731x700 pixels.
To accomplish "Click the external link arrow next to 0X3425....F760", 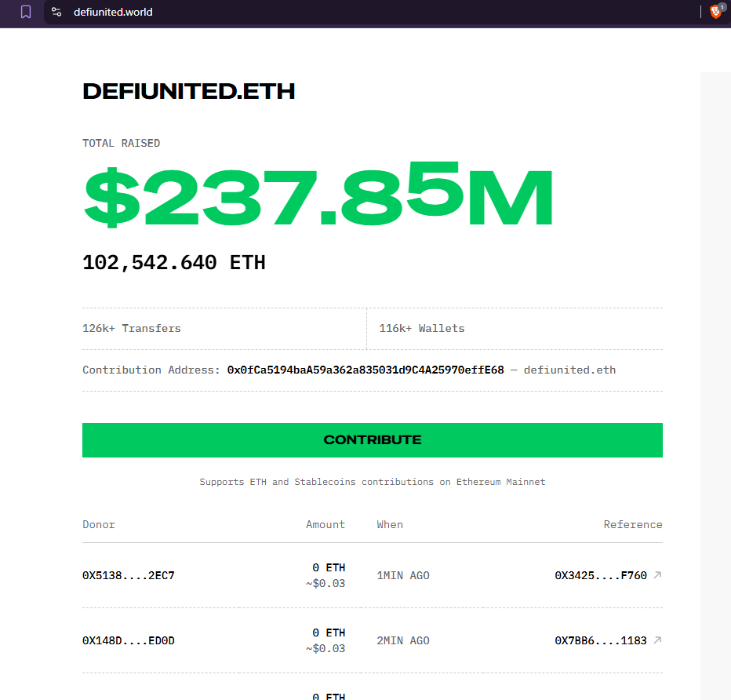I will (x=657, y=574).
